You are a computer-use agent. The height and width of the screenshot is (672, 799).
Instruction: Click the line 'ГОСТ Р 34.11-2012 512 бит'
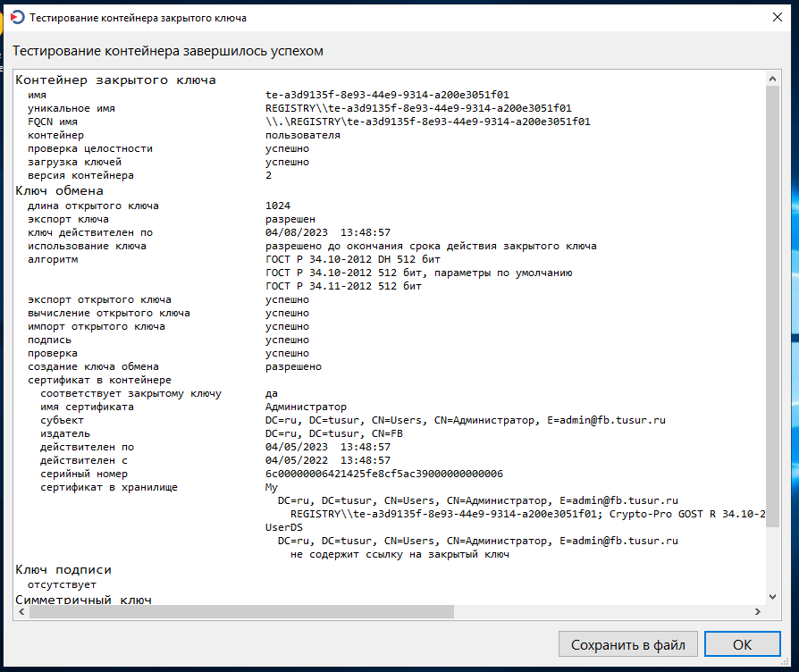pyautogui.click(x=343, y=286)
